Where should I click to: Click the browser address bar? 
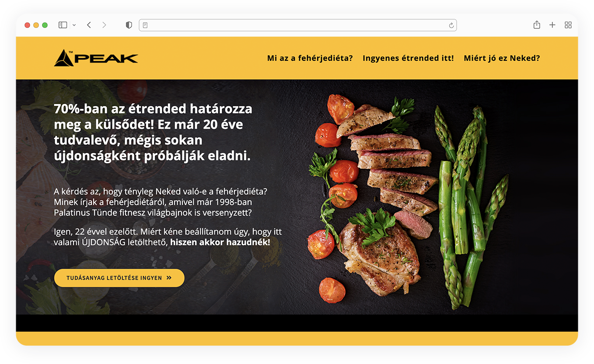pos(297,25)
